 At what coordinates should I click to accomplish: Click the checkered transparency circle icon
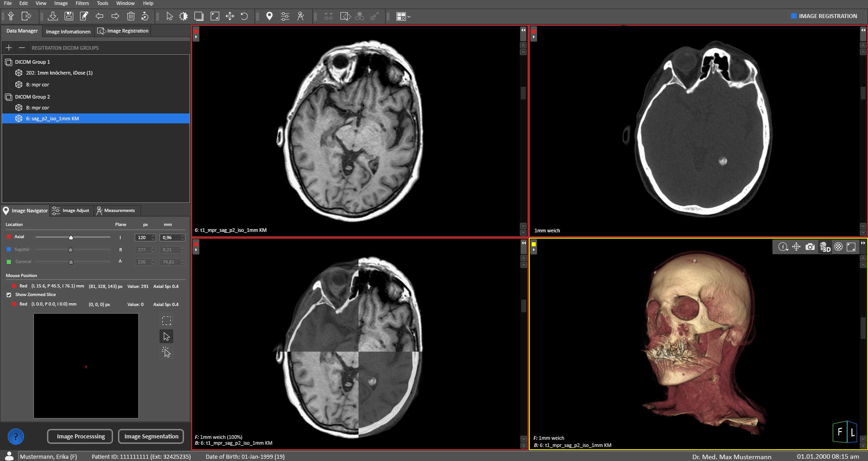click(839, 247)
